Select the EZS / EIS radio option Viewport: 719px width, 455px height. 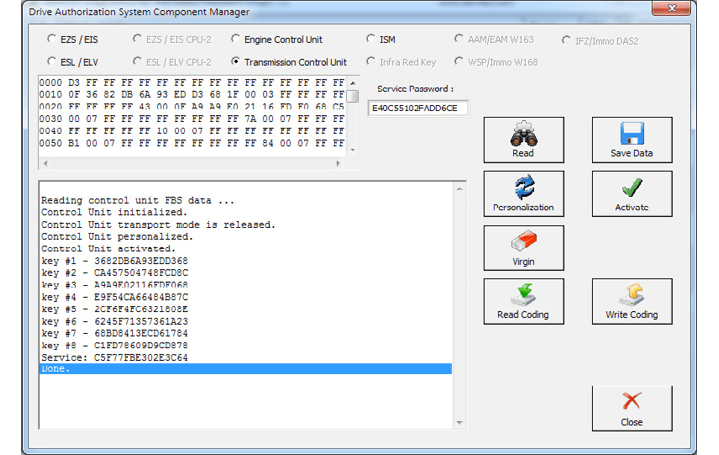click(52, 40)
